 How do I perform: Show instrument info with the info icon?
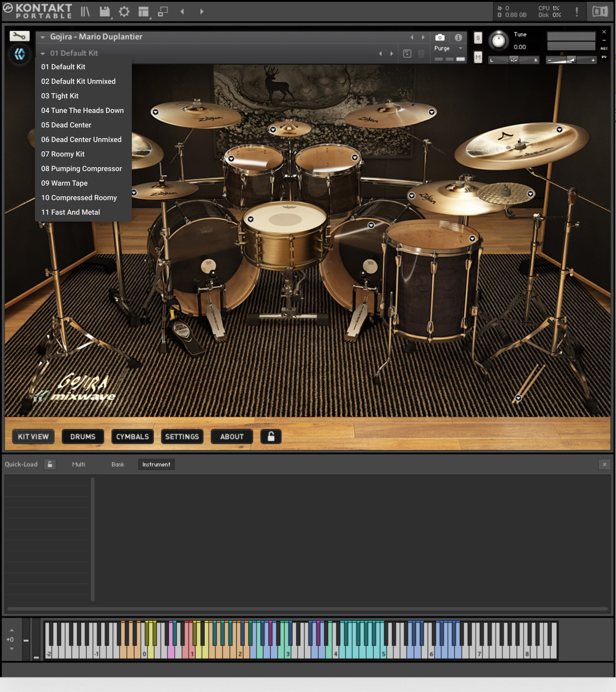[x=458, y=37]
